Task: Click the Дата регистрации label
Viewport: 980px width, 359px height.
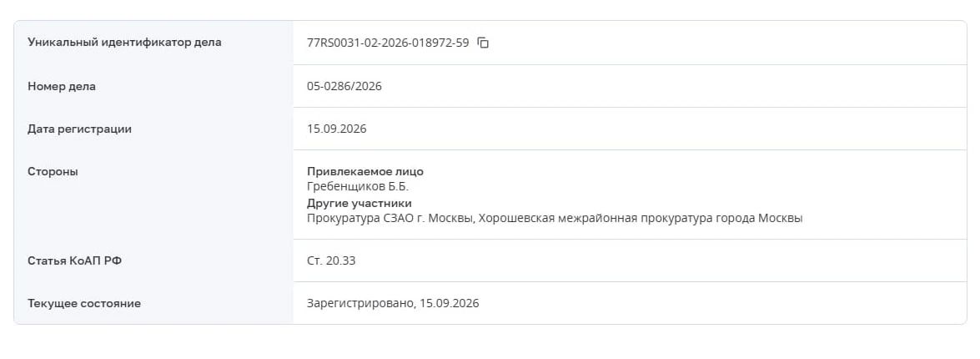Action: tap(79, 129)
